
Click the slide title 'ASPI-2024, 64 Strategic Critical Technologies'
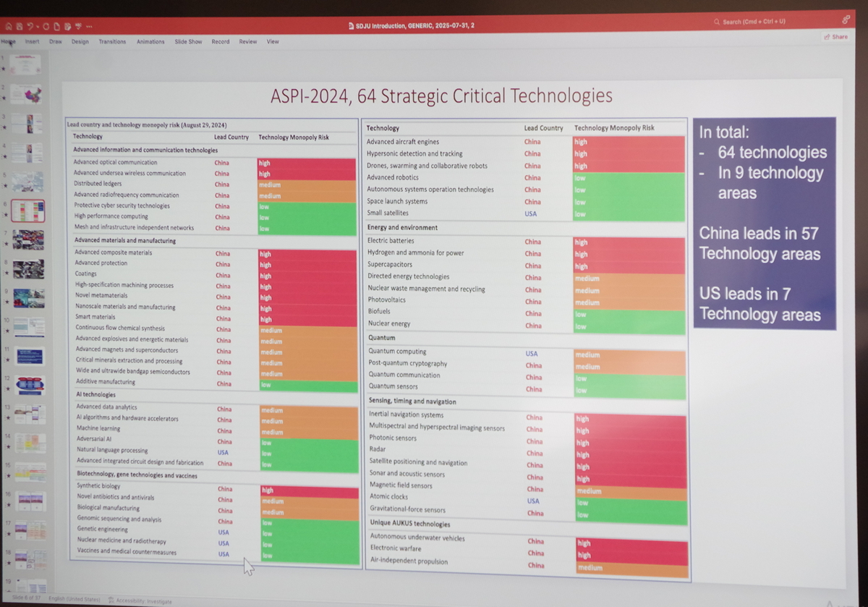click(441, 96)
